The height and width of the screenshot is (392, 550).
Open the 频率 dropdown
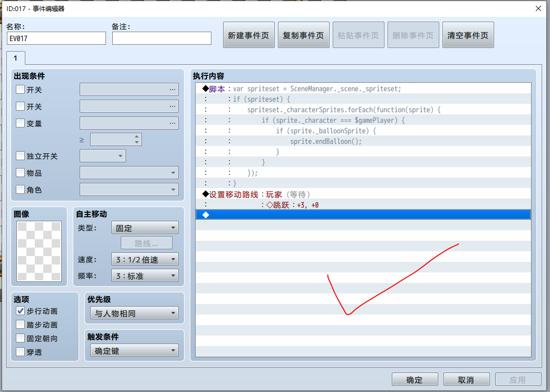[x=145, y=276]
